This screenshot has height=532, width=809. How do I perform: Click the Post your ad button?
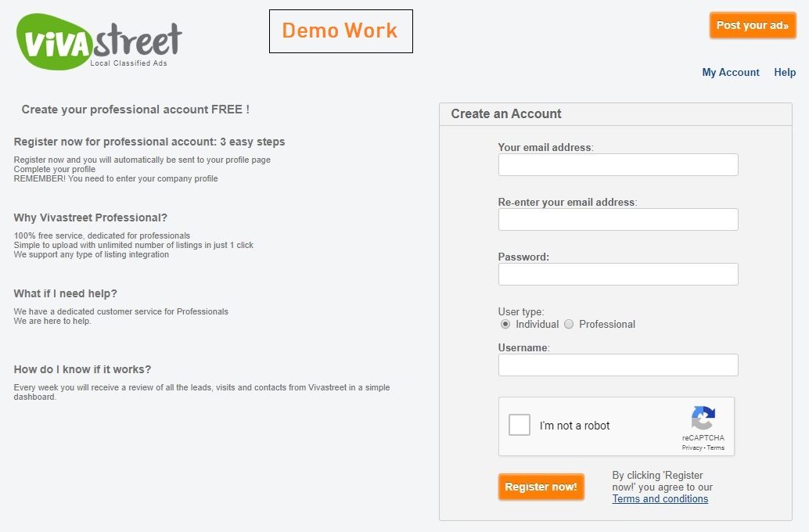tap(753, 25)
